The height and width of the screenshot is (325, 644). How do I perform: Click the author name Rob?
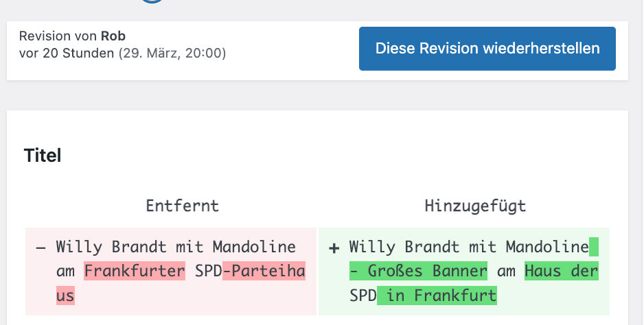click(113, 36)
